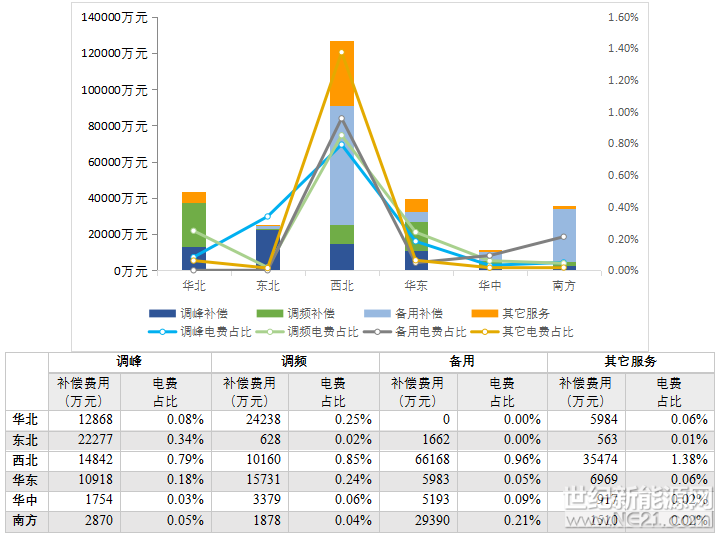721x535 pixels.
Task: Click the 140000万元 label on left axis
Action: pos(115,18)
